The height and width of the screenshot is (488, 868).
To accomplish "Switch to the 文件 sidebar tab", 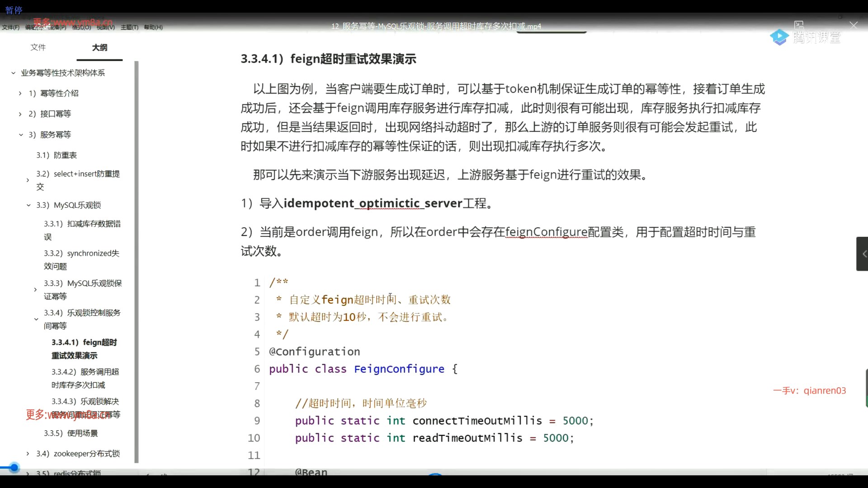I will coord(38,47).
